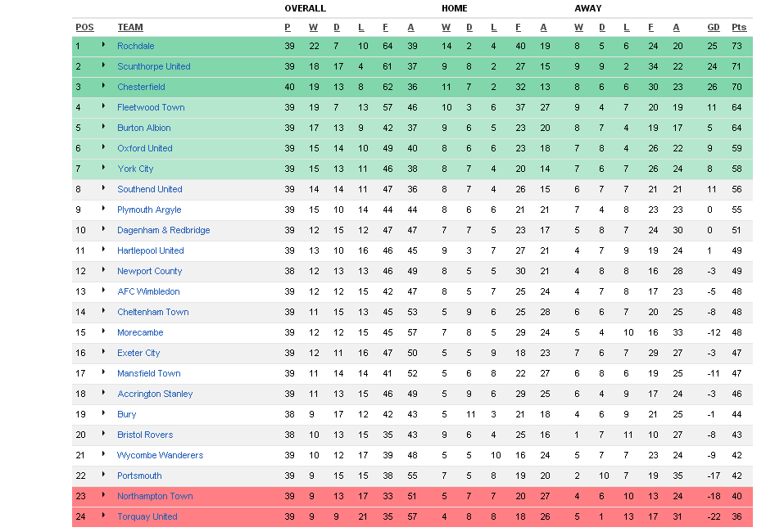Sort by the GD column header
Screen dimensions: 784x532
pos(714,27)
